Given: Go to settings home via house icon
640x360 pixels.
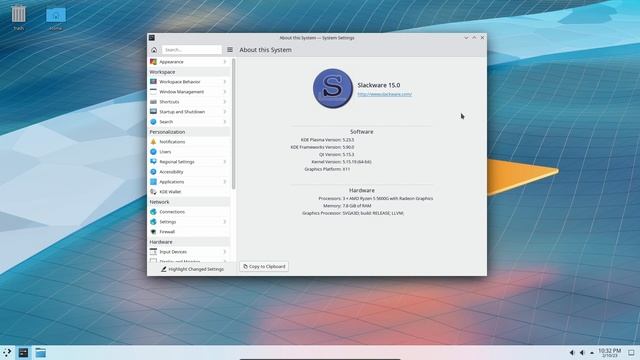Looking at the screenshot, I should [154, 50].
